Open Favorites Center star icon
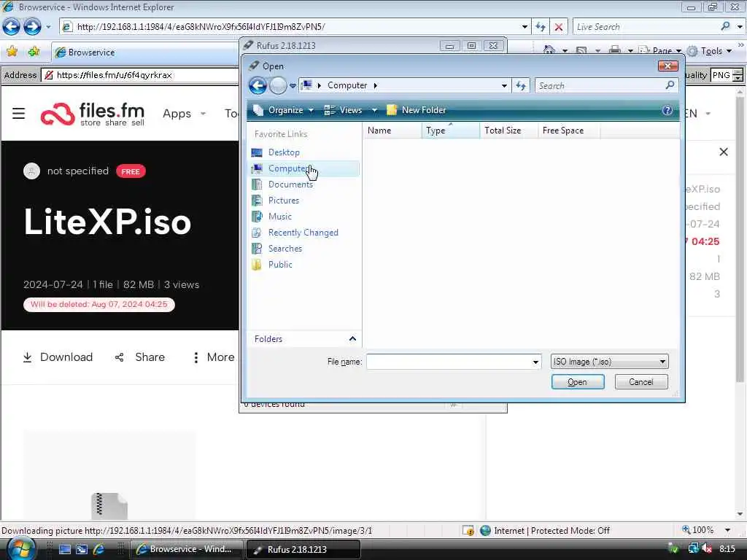Viewport: 747px width, 560px height. [12, 52]
